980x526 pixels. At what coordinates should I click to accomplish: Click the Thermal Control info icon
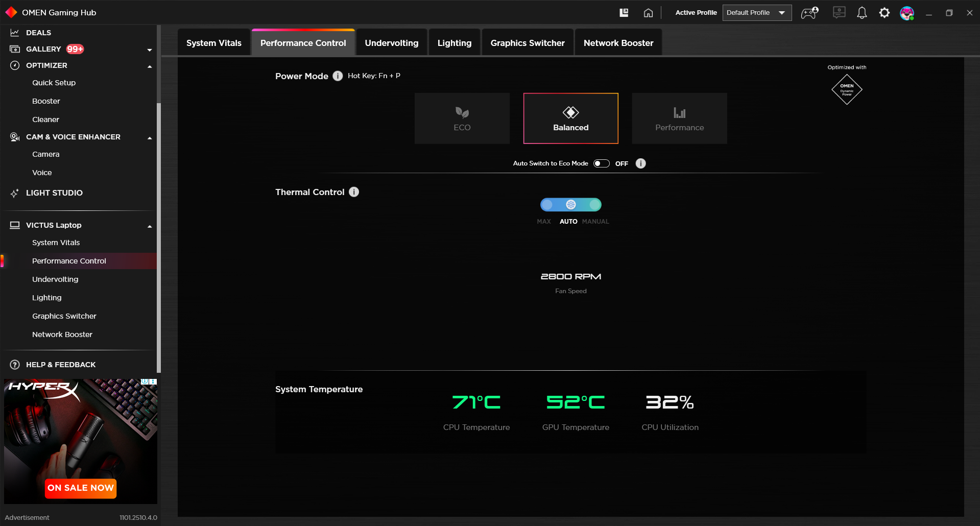point(354,192)
